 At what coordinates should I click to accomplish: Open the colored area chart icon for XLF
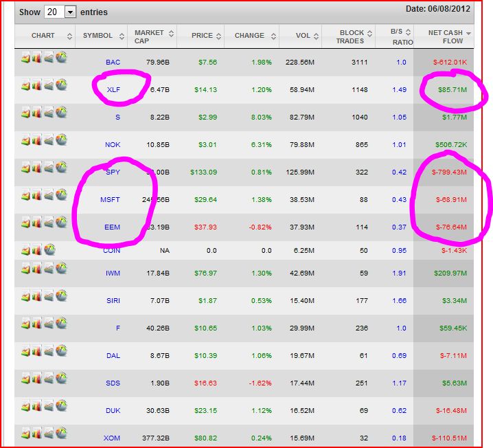(26, 86)
